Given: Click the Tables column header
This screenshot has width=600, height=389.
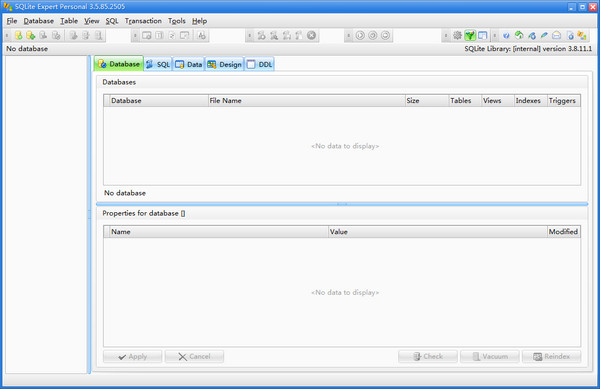Looking at the screenshot, I should click(x=465, y=101).
